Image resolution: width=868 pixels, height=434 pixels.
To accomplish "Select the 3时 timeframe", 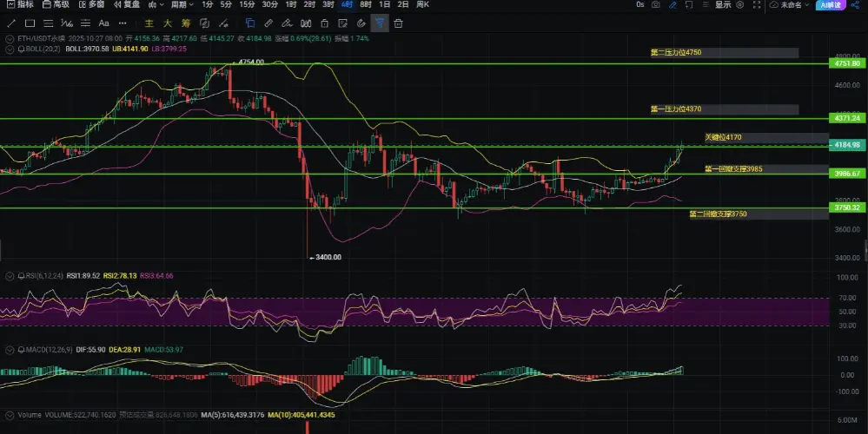I will (x=328, y=4).
